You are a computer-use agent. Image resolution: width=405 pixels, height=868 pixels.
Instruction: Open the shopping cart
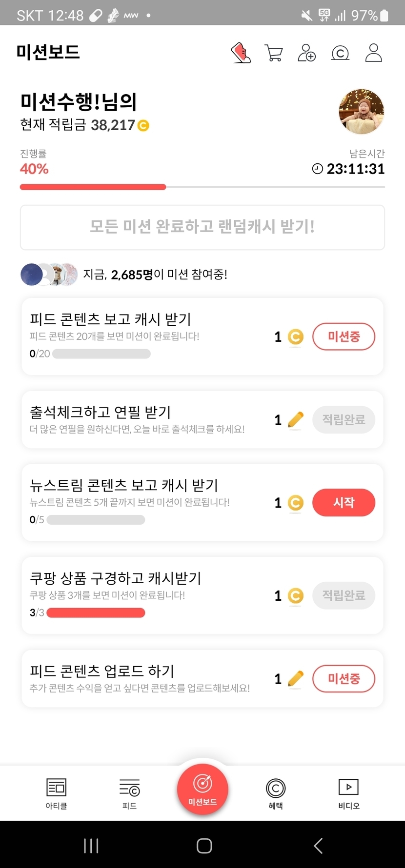click(x=274, y=53)
